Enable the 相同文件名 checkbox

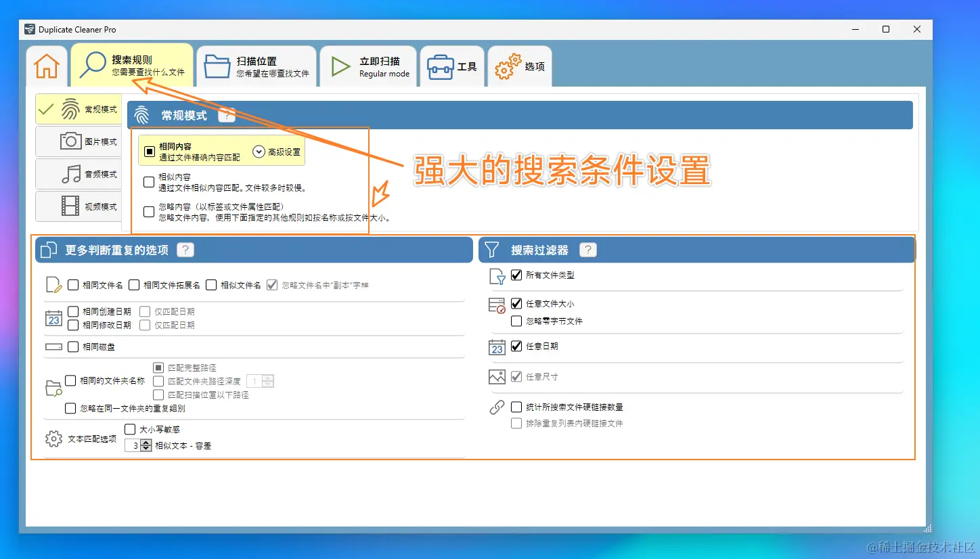(73, 285)
